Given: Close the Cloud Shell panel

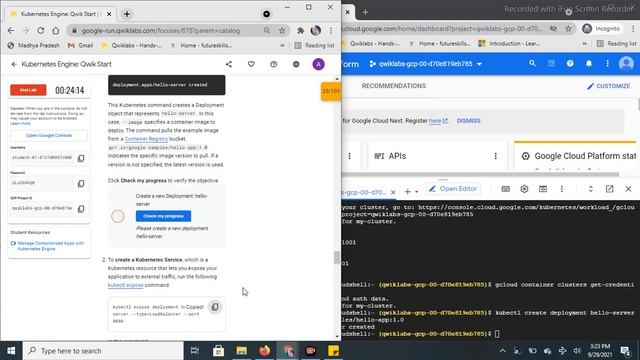Looking at the screenshot, I should coord(628,189).
